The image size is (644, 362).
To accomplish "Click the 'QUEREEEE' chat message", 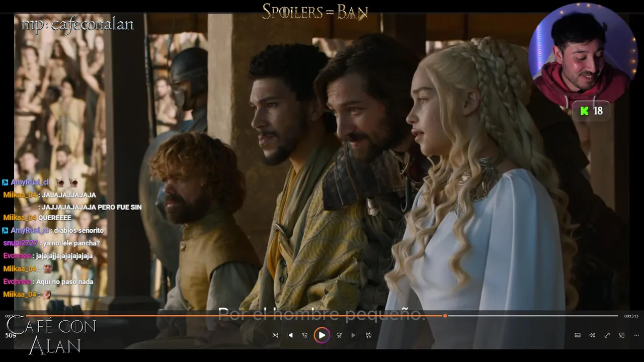I will (x=55, y=218).
